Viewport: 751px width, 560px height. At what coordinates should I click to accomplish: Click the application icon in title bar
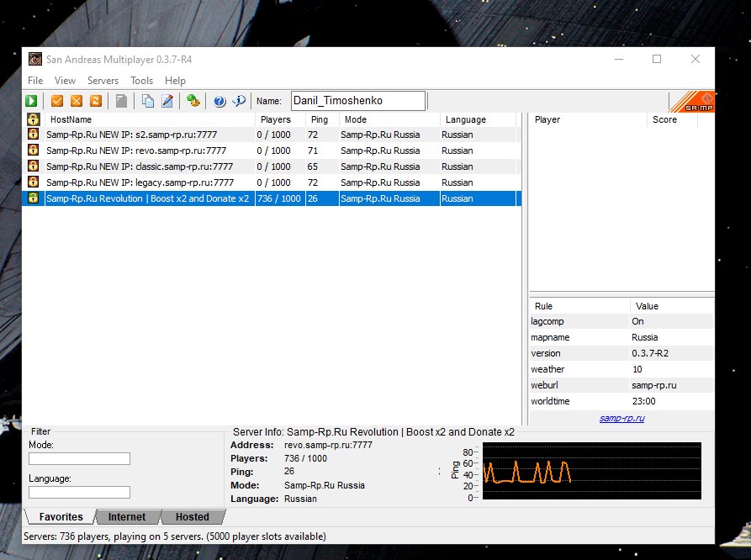click(35, 59)
